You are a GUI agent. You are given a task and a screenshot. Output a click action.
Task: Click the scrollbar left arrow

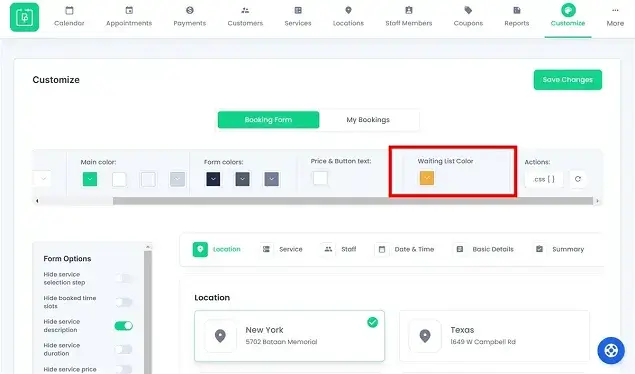[x=37, y=201]
